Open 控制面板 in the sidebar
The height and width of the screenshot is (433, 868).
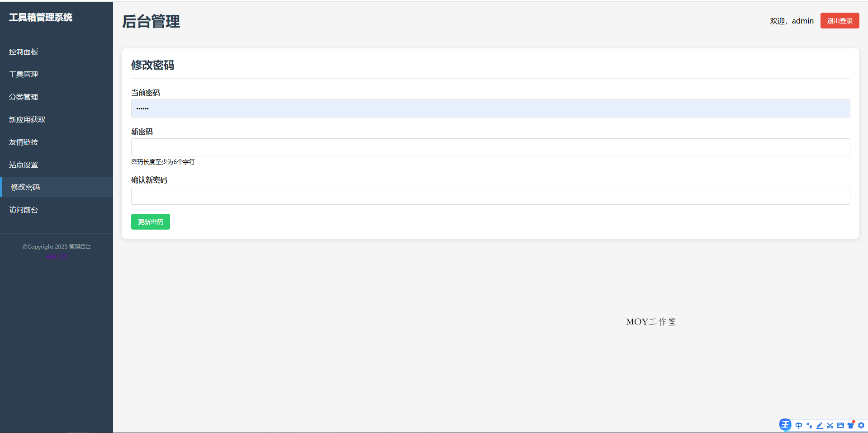24,52
